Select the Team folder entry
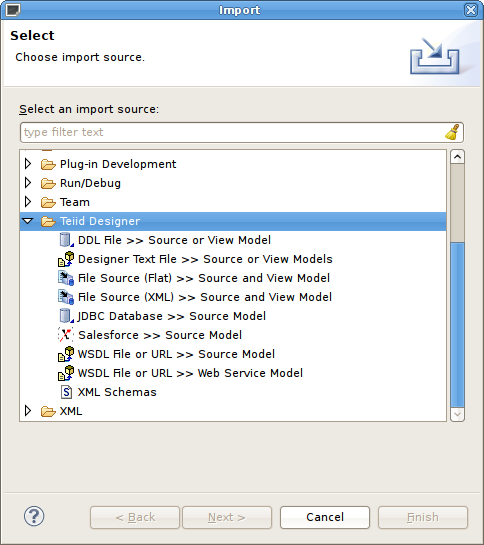This screenshot has width=484, height=545. [65, 202]
